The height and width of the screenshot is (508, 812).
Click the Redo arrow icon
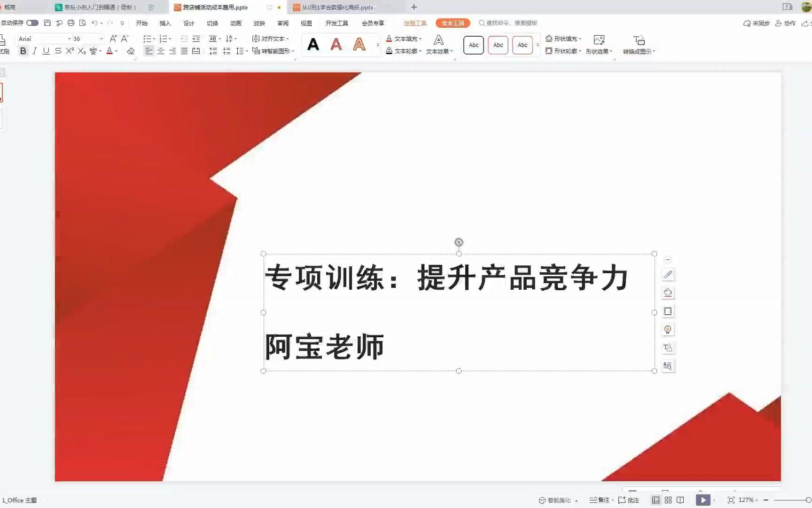110,23
